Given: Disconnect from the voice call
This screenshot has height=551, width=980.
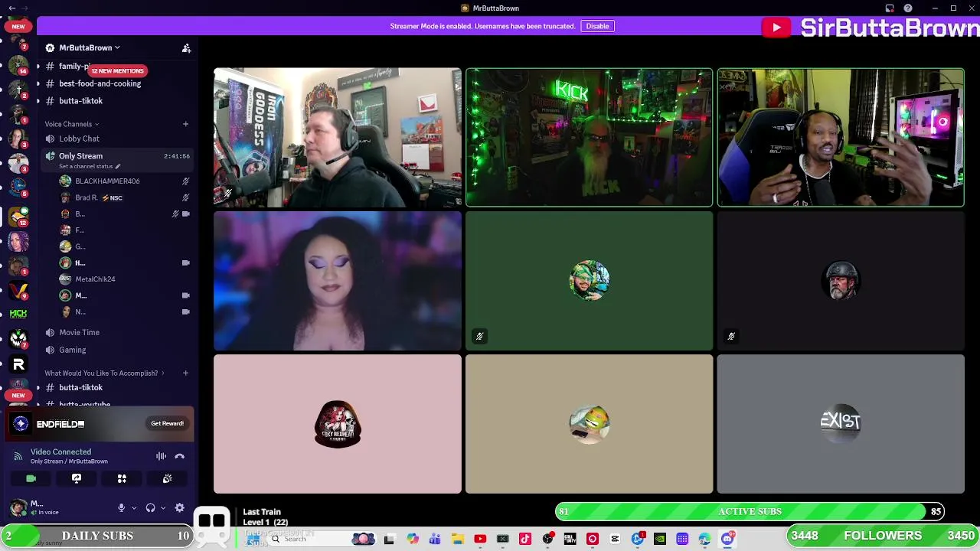Looking at the screenshot, I should 180,456.
